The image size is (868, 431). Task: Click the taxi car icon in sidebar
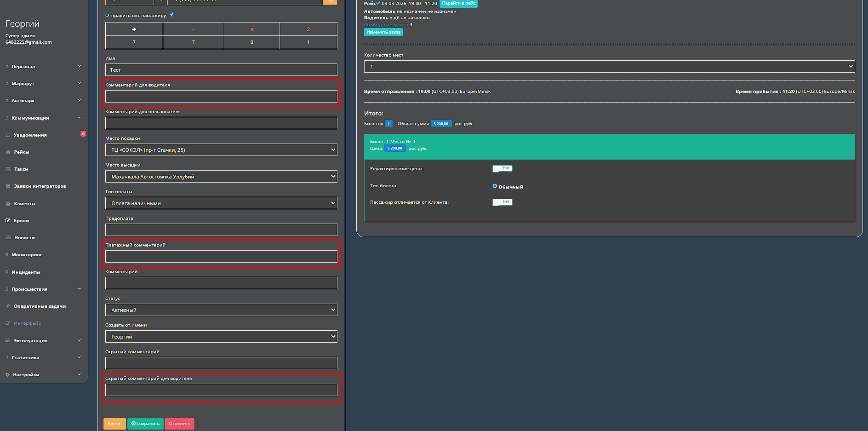[8, 169]
